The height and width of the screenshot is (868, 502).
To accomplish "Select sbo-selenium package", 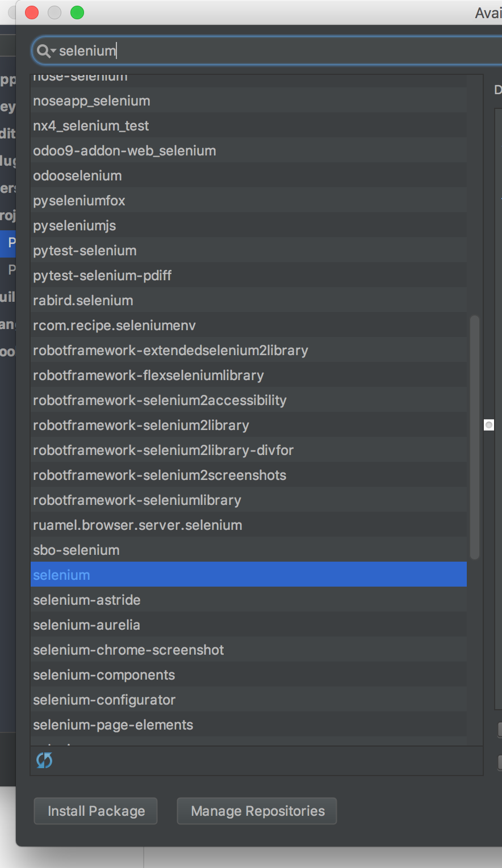I will tap(249, 550).
